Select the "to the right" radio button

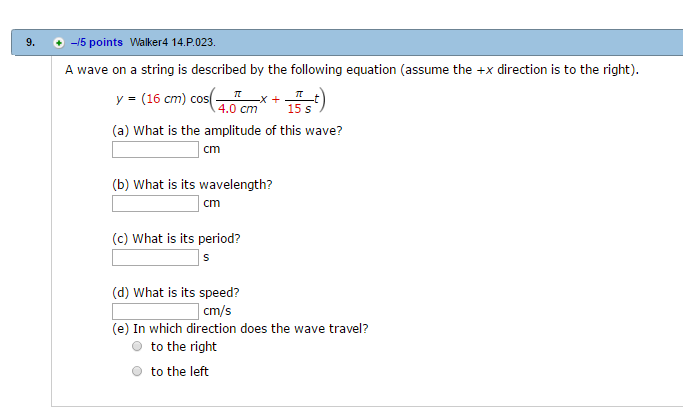(x=137, y=347)
